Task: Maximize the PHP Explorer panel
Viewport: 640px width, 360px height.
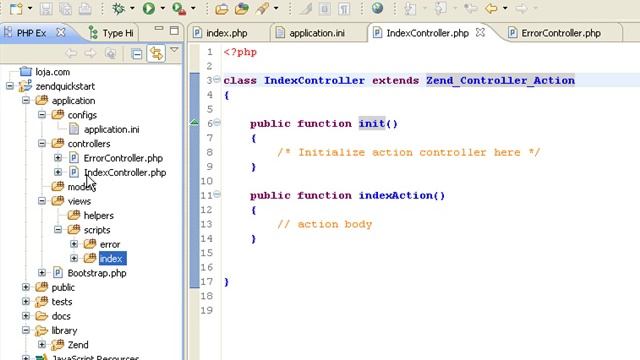Action: point(174,30)
